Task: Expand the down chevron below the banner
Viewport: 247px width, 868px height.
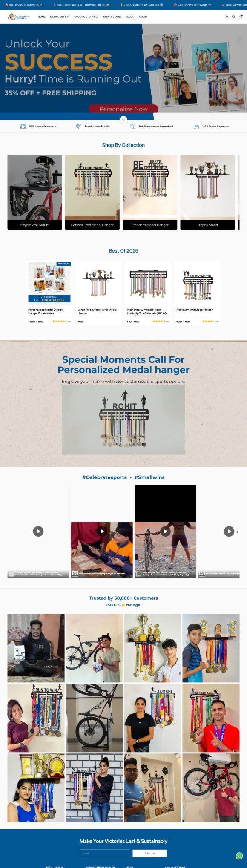Action: tap(123, 120)
